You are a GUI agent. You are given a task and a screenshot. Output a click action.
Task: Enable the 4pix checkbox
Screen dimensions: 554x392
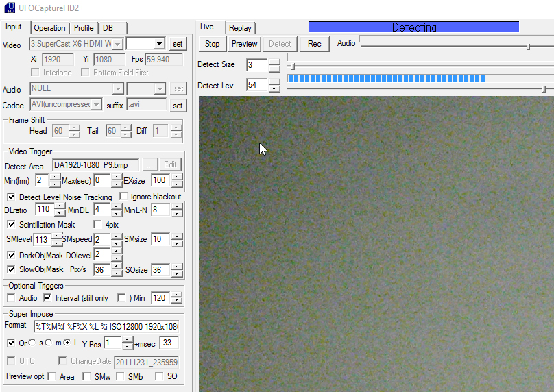97,224
